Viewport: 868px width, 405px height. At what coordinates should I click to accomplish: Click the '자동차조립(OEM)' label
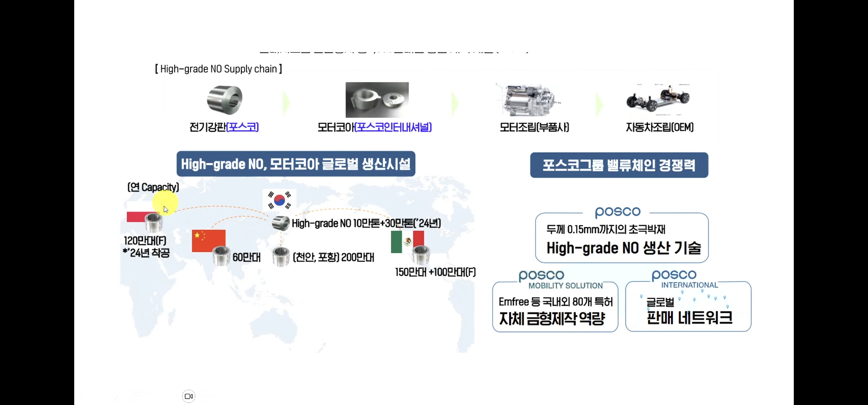point(660,127)
